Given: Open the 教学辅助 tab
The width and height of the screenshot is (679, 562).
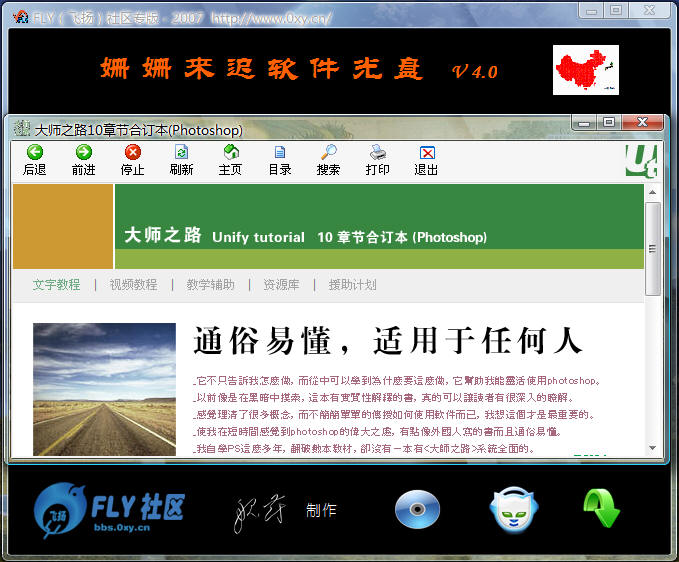Looking at the screenshot, I should click(x=210, y=284).
